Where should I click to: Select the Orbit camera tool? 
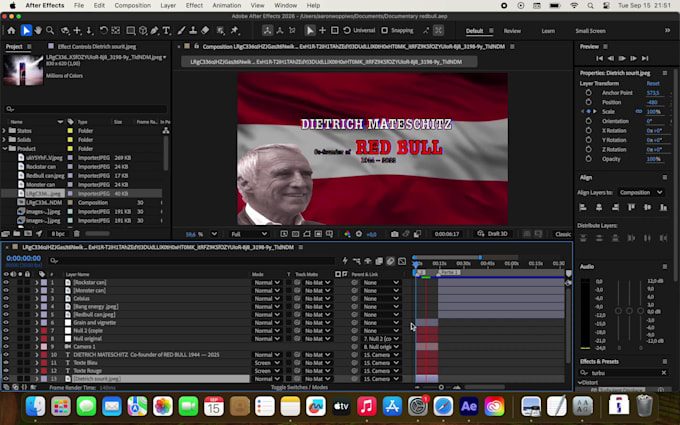pos(65,30)
